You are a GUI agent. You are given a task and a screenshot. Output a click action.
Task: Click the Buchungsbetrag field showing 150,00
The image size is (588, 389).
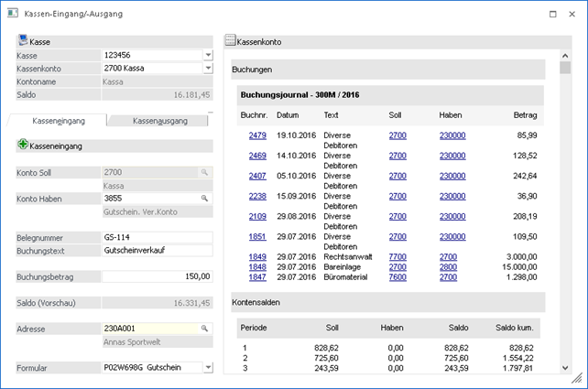click(x=156, y=276)
